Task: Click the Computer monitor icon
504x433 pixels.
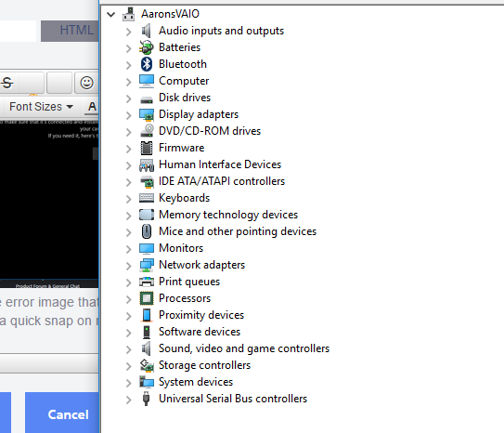Action: [147, 81]
